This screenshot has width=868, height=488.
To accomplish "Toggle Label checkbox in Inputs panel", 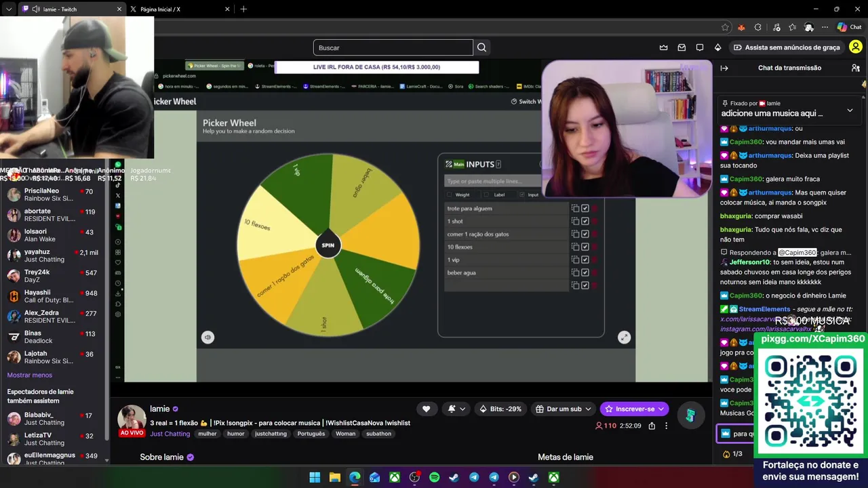I will (486, 195).
